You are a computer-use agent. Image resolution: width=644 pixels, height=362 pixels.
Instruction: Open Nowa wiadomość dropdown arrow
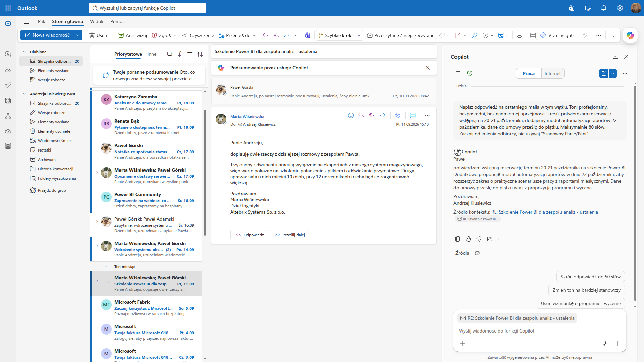78,35
